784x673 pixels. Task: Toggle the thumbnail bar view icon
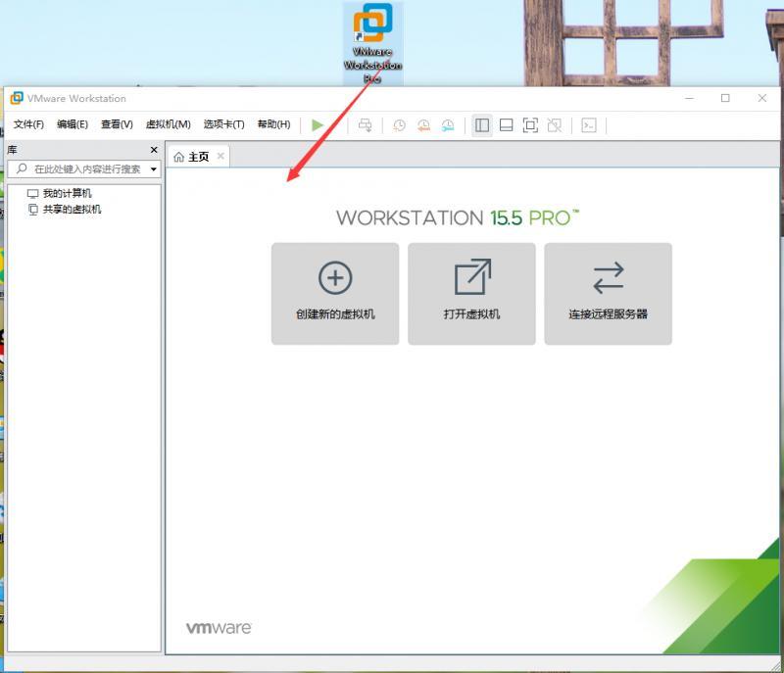point(506,125)
